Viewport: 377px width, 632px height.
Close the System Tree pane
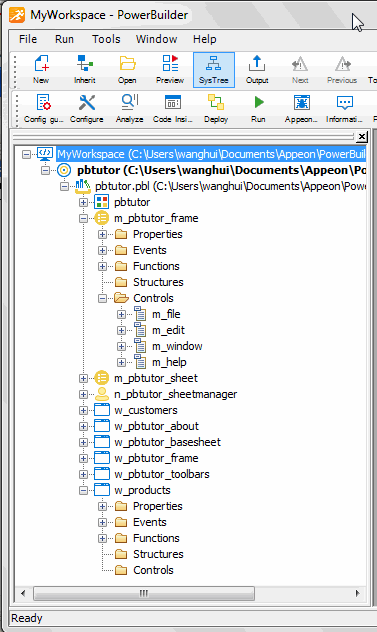coord(362,137)
